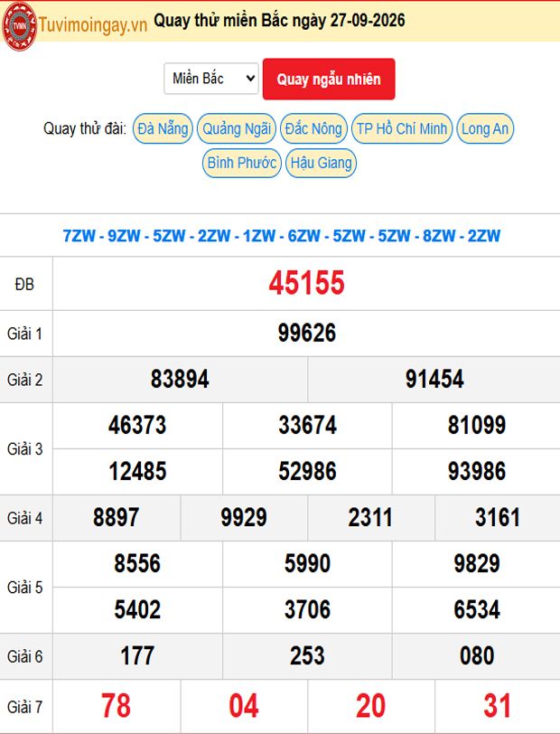Open the Tuvimoingay.vn site name link
This screenshot has width=560, height=734.
93,24
